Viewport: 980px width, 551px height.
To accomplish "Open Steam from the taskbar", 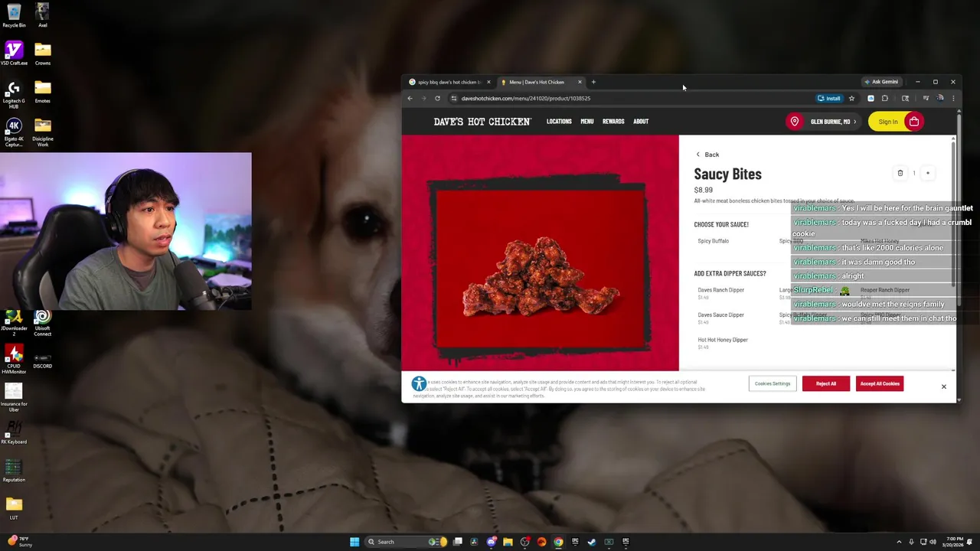I will point(592,542).
